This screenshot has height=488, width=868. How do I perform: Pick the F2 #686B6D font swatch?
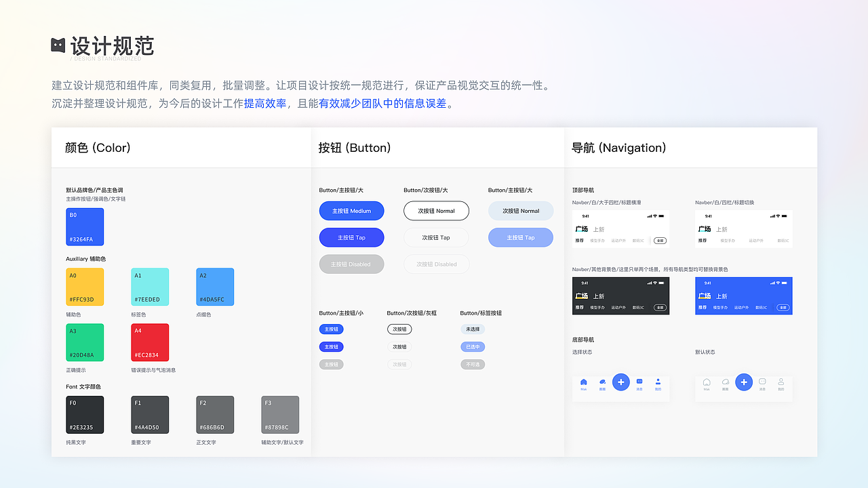point(215,415)
